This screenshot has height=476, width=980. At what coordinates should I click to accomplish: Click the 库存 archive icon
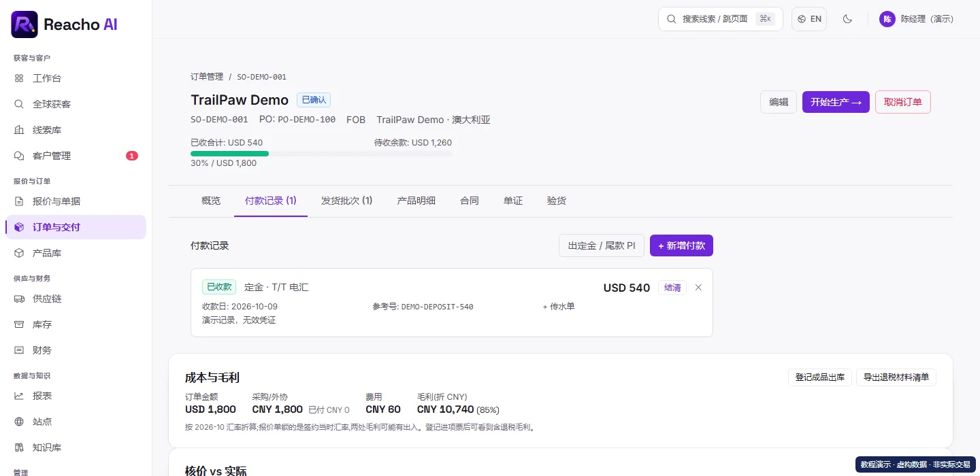coord(19,324)
